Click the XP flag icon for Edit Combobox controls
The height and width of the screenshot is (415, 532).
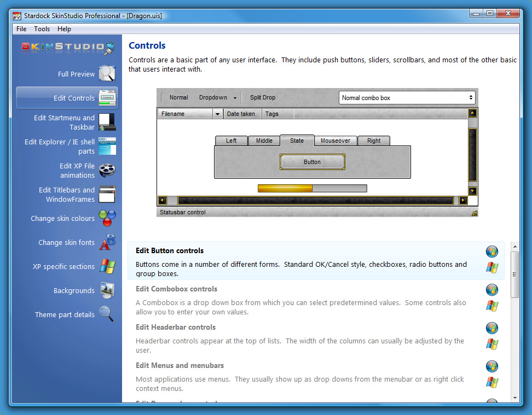coord(492,306)
